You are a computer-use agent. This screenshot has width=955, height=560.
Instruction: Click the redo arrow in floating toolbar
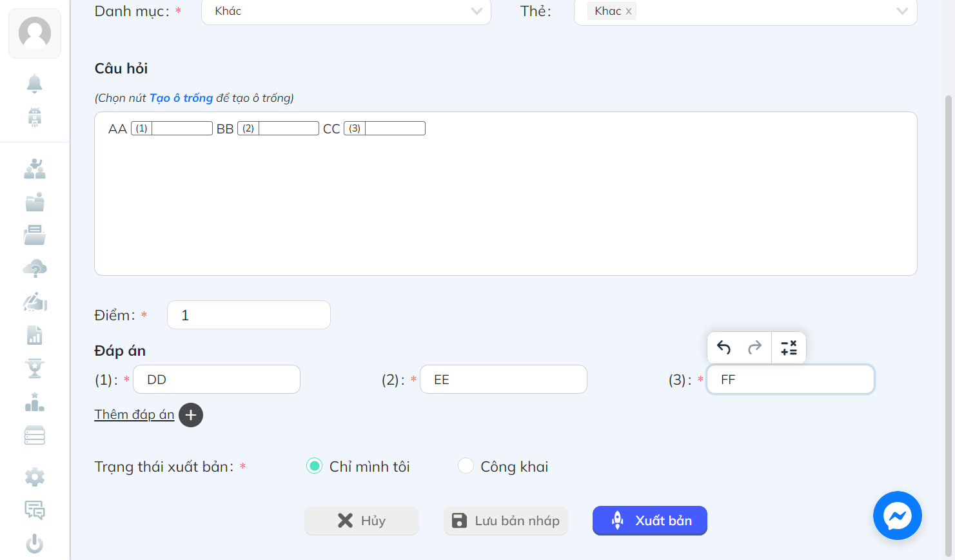(755, 348)
